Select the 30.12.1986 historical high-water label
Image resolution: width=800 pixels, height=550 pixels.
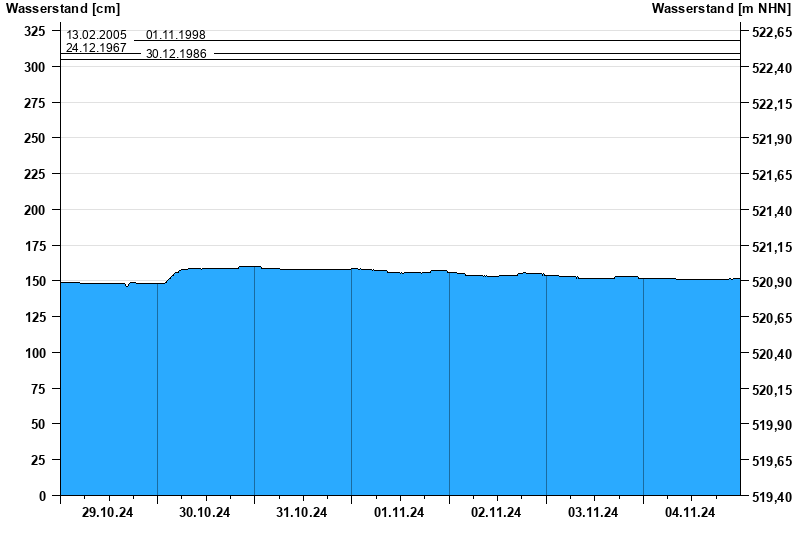(176, 54)
